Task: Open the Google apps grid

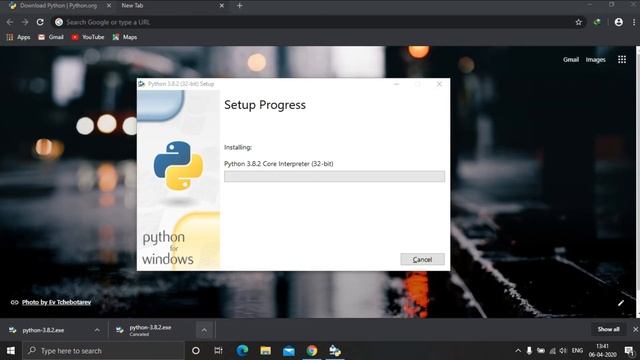Action: pos(622,60)
